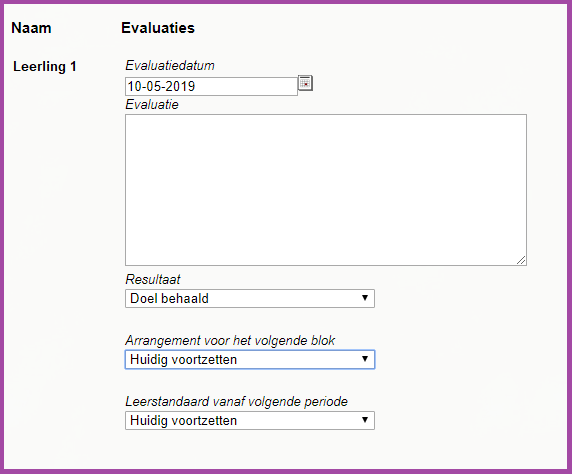Click the date text 10-05-2019
Screen dimensions: 572x474
pos(161,86)
